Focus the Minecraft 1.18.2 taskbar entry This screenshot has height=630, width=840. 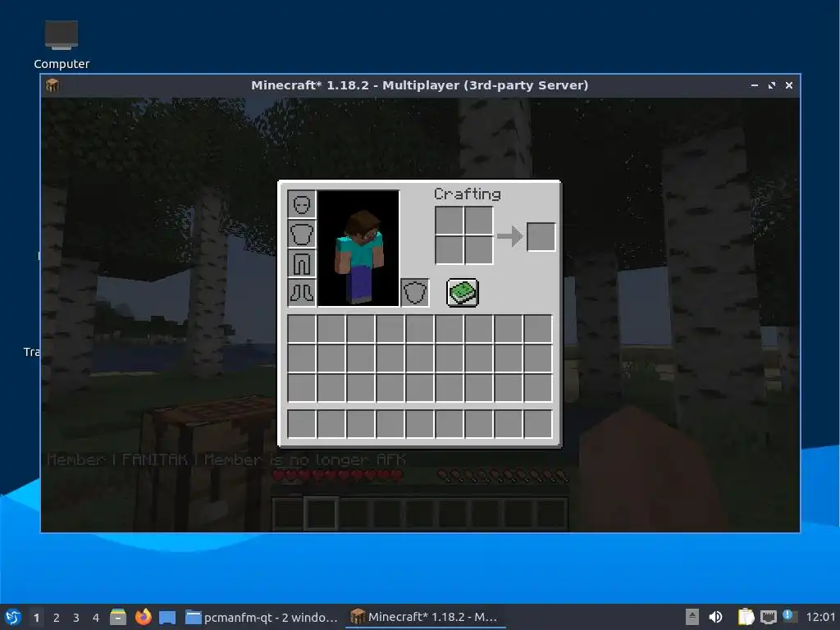(424, 617)
